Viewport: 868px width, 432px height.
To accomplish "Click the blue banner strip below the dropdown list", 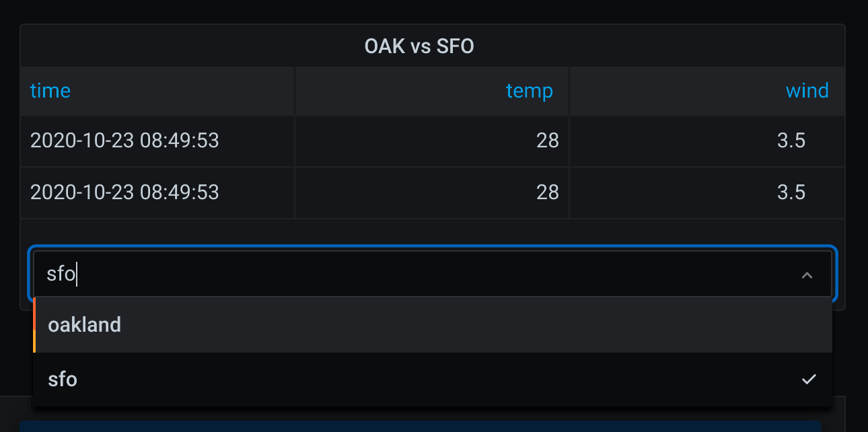I will [420, 426].
